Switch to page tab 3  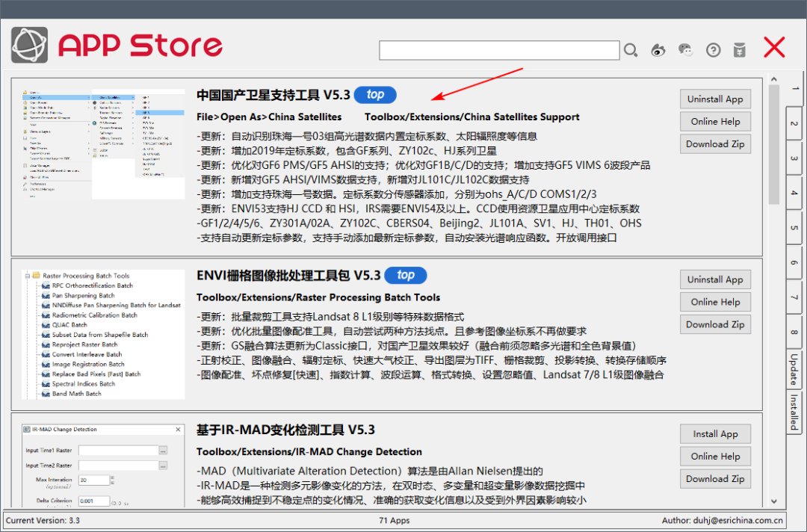(794, 158)
